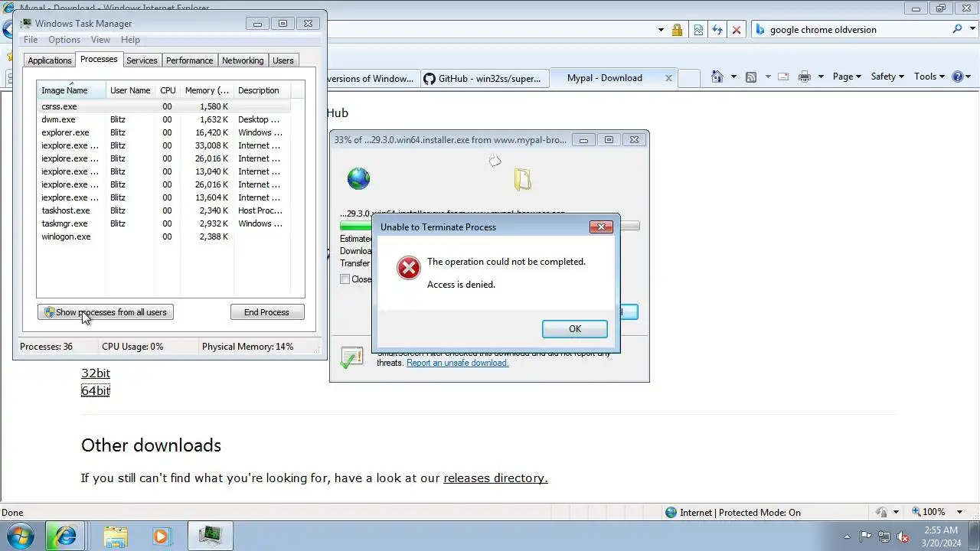Sort processes by the User Name column
The height and width of the screenshot is (551, 980).
pos(130,90)
